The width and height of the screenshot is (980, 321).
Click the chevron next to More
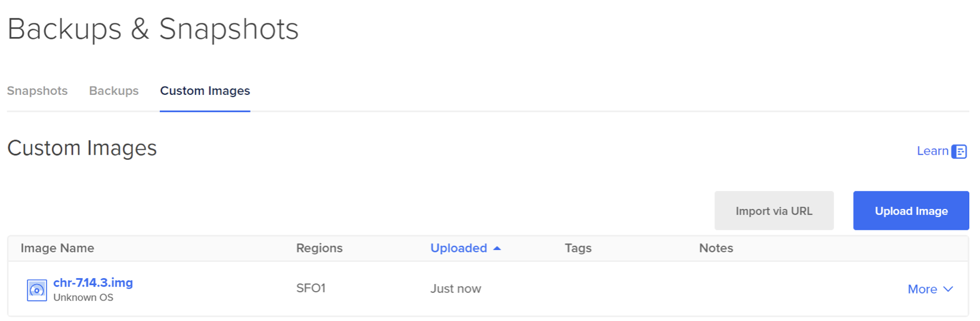point(948,289)
